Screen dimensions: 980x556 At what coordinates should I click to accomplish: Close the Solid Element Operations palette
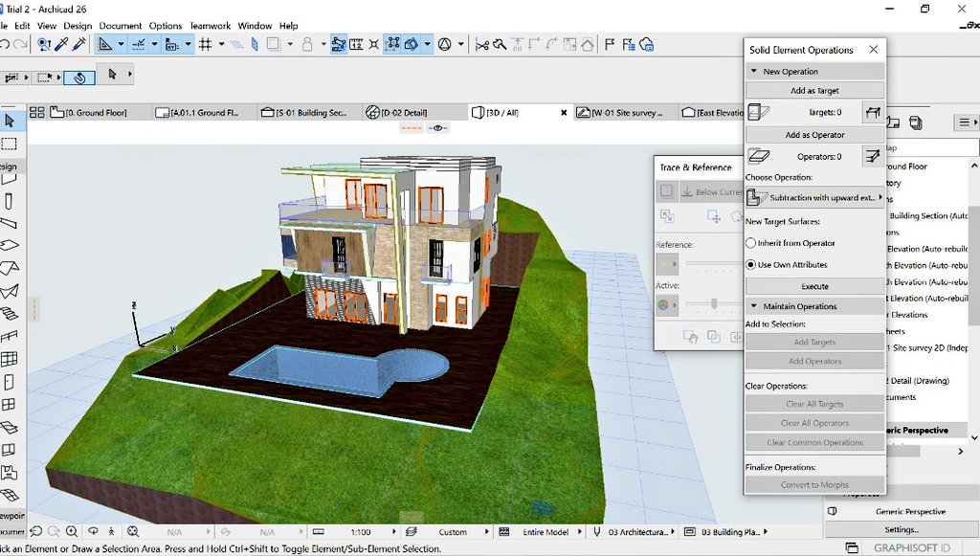(873, 50)
